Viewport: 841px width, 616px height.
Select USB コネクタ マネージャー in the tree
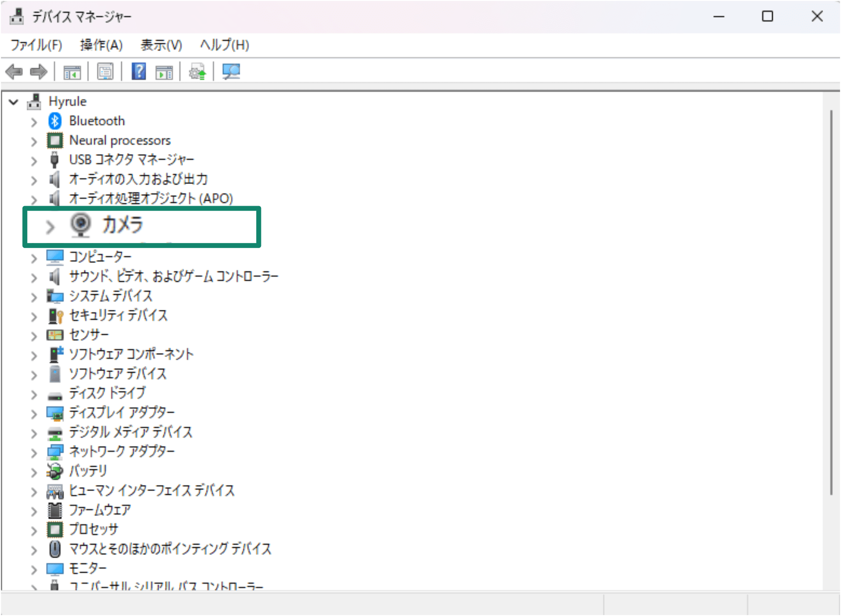(131, 160)
